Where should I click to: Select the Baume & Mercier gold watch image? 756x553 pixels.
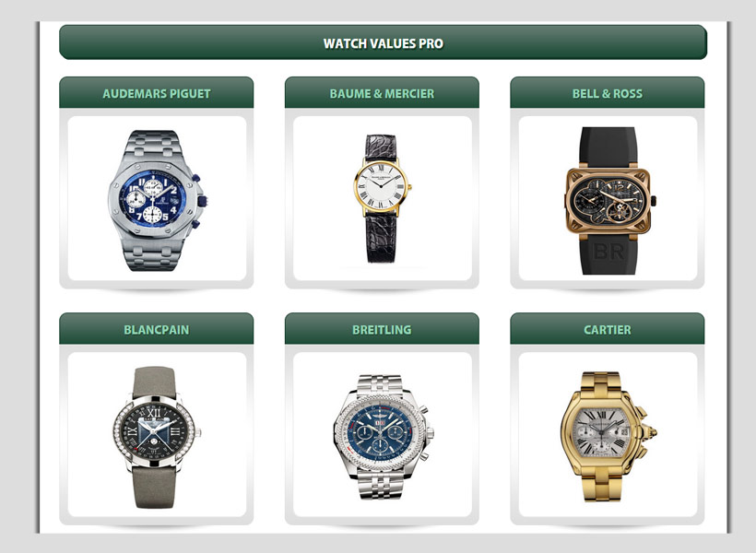(x=382, y=199)
